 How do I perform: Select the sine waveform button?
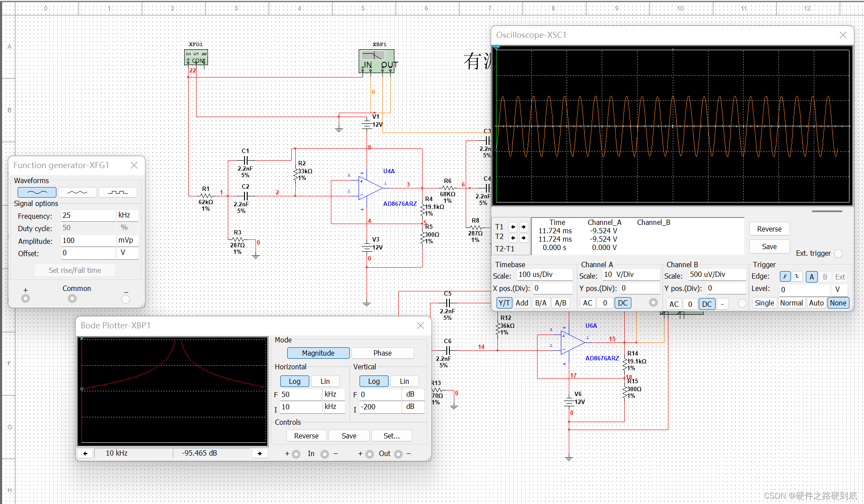pyautogui.click(x=37, y=192)
